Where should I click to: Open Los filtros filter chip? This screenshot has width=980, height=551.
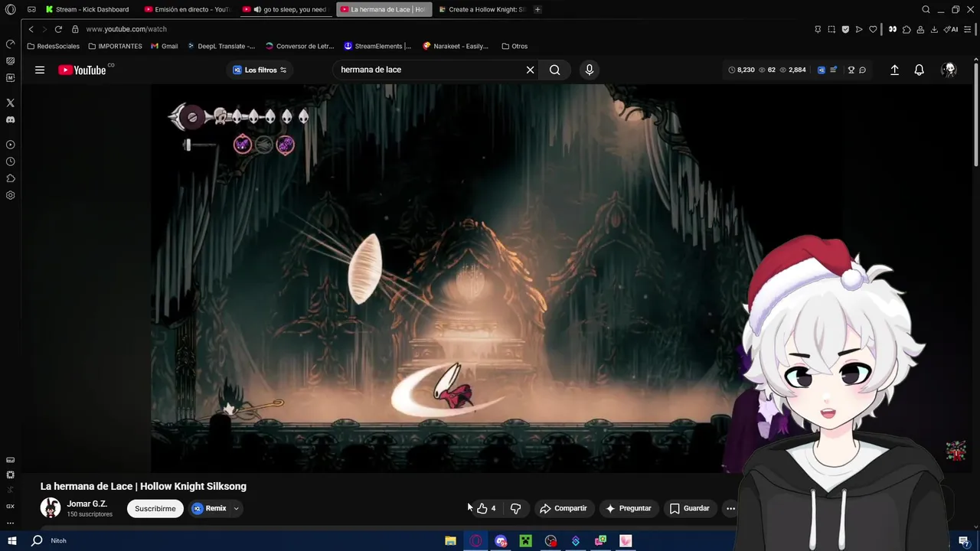(260, 70)
